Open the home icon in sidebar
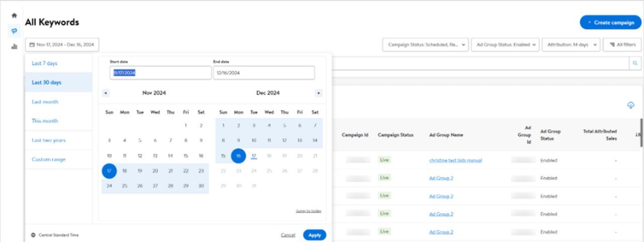Viewport: 644px width, 242px height. pos(14,16)
